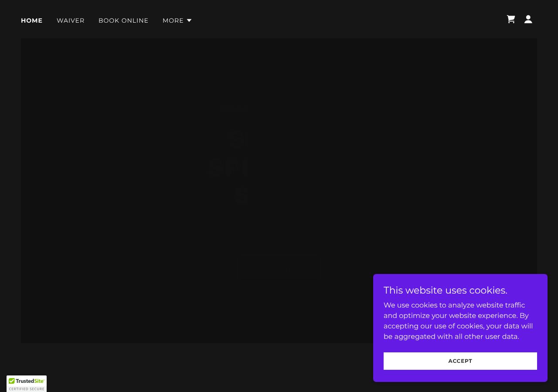Go to the Home page
Image resolution: width=558 pixels, height=392 pixels.
32,20
